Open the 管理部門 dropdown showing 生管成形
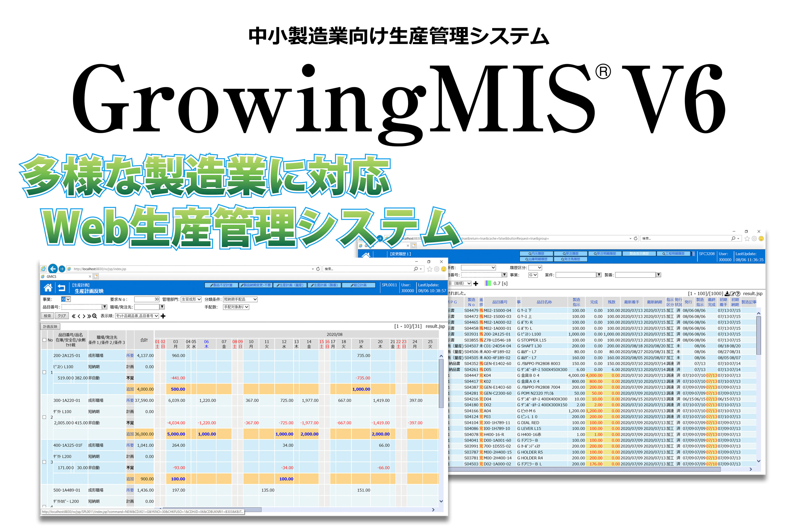798x532 pixels. (191, 299)
